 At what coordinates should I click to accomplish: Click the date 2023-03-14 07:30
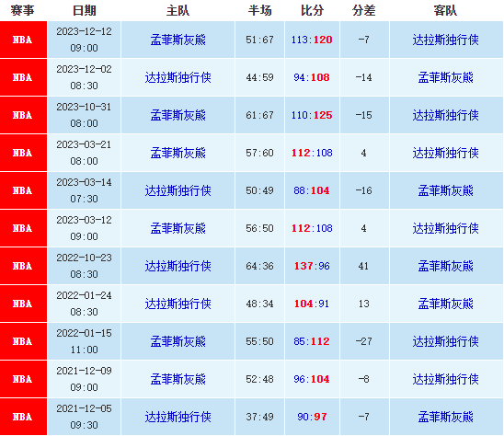point(85,190)
